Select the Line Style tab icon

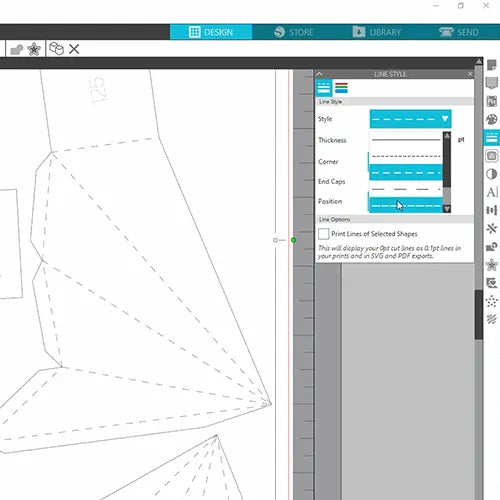[x=324, y=88]
